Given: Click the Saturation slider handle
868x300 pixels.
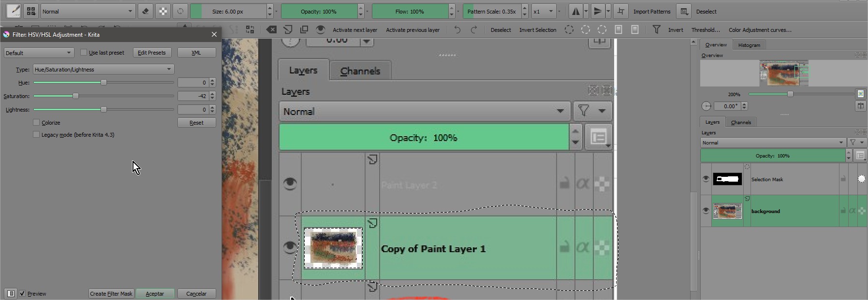Looking at the screenshot, I should point(75,96).
